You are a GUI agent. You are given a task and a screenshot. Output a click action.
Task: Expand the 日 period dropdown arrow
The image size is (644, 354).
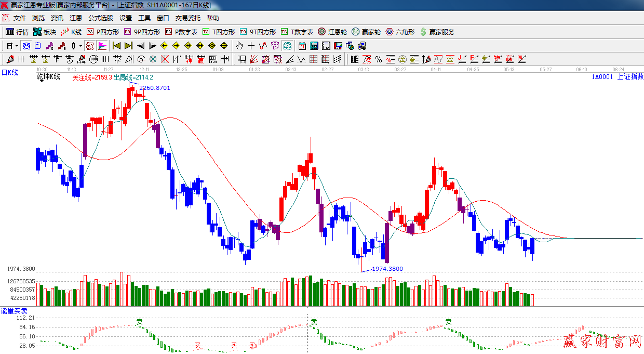[16, 46]
